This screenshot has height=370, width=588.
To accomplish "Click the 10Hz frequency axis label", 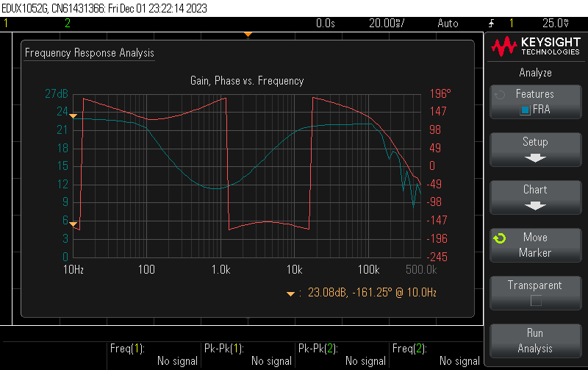I will [73, 269].
